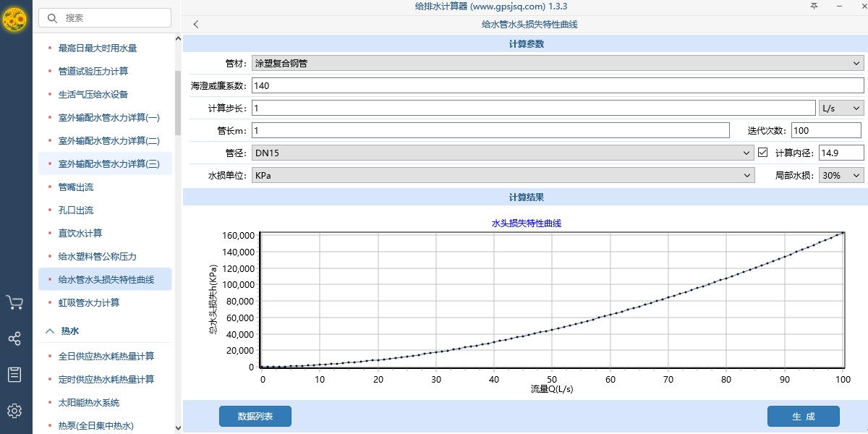This screenshot has height=434, width=868.
Task: Click the sunflower app logo
Action: (x=15, y=20)
